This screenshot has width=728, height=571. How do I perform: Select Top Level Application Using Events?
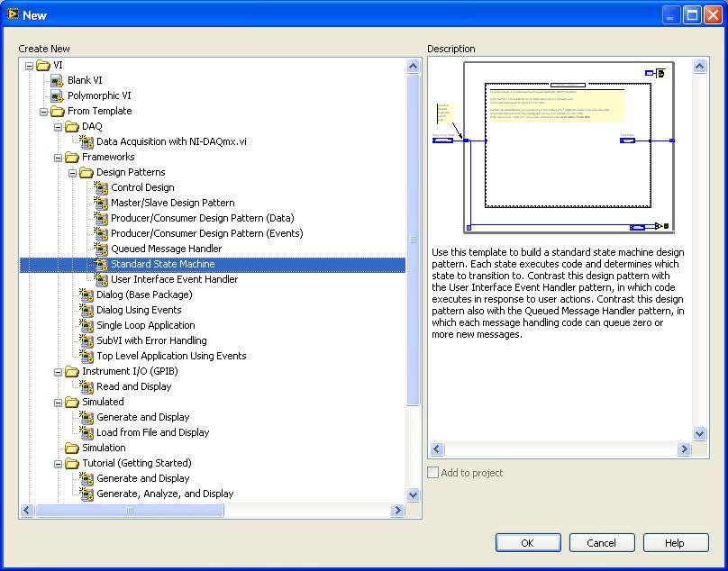[x=171, y=356]
